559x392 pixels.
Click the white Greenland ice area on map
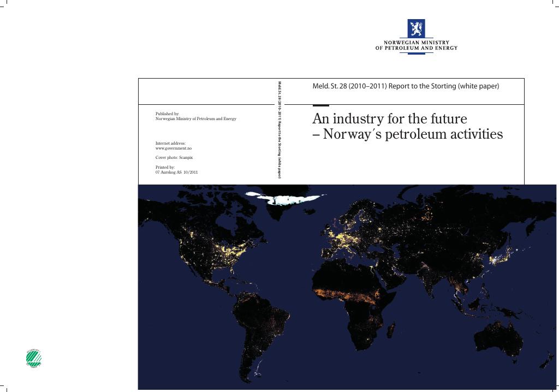coord(285,198)
